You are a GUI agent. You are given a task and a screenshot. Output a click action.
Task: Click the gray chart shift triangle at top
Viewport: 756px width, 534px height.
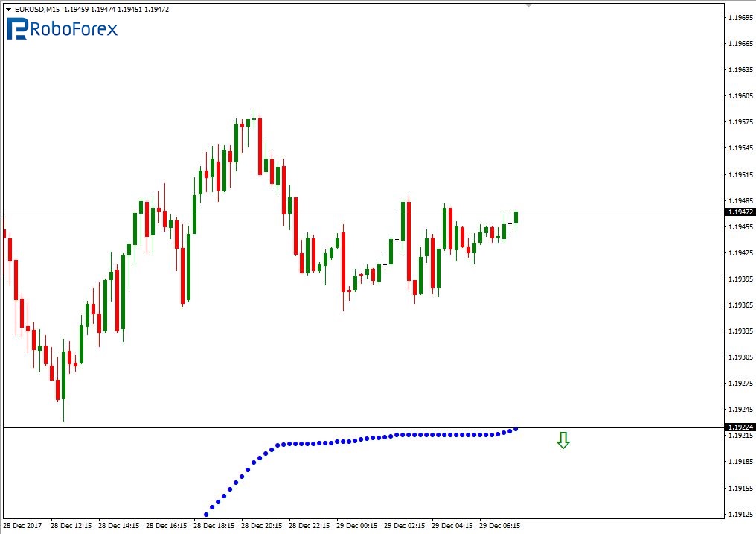pos(528,5)
